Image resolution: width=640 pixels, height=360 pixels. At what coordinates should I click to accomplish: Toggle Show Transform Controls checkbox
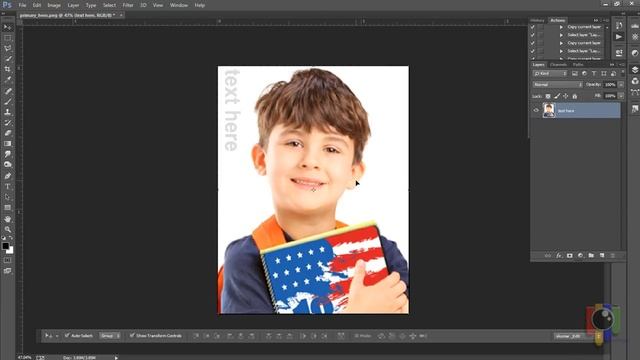(x=132, y=336)
